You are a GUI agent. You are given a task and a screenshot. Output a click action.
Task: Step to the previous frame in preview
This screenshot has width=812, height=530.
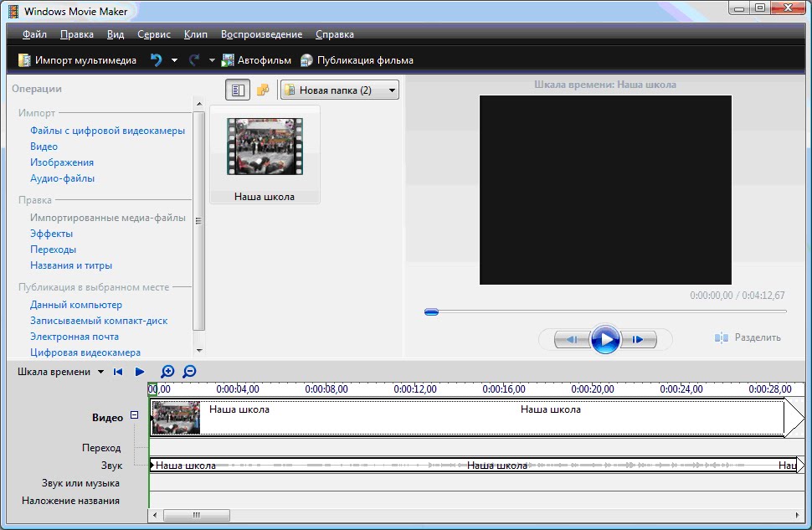[572, 339]
